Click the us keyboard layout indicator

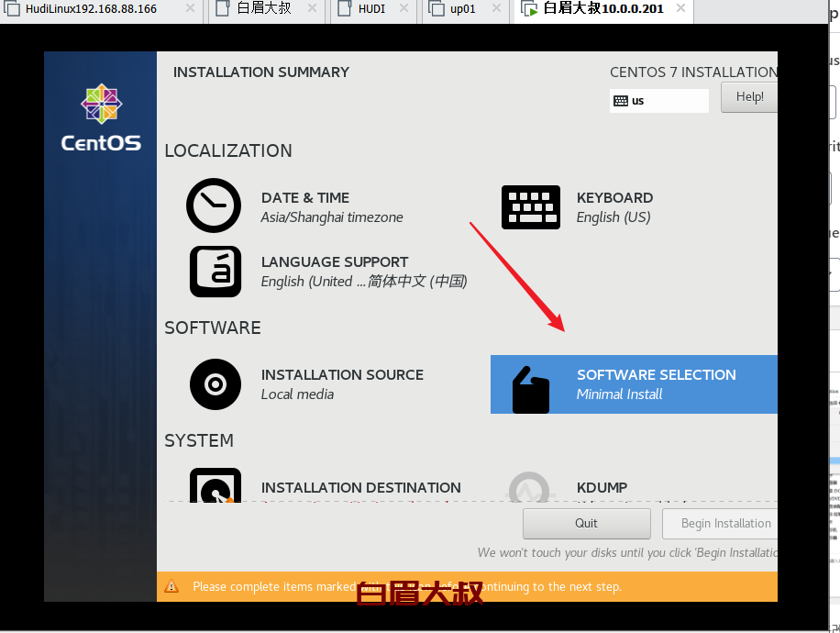tap(659, 101)
